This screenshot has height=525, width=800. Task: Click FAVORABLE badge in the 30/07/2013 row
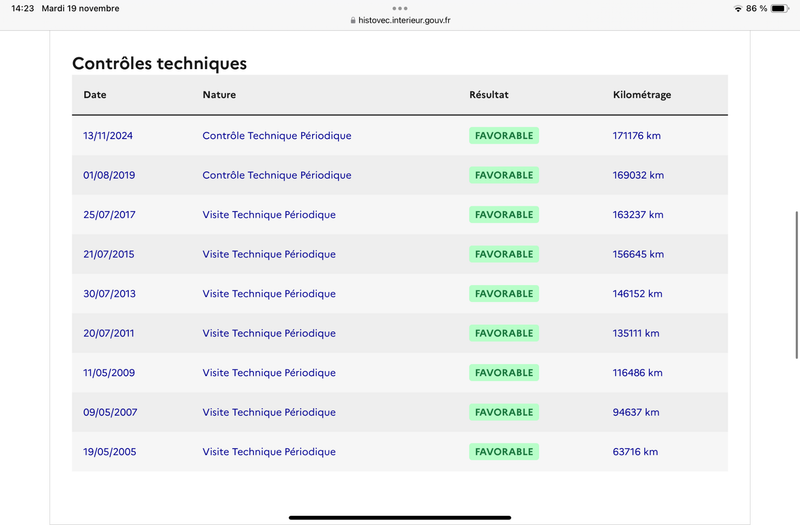504,294
